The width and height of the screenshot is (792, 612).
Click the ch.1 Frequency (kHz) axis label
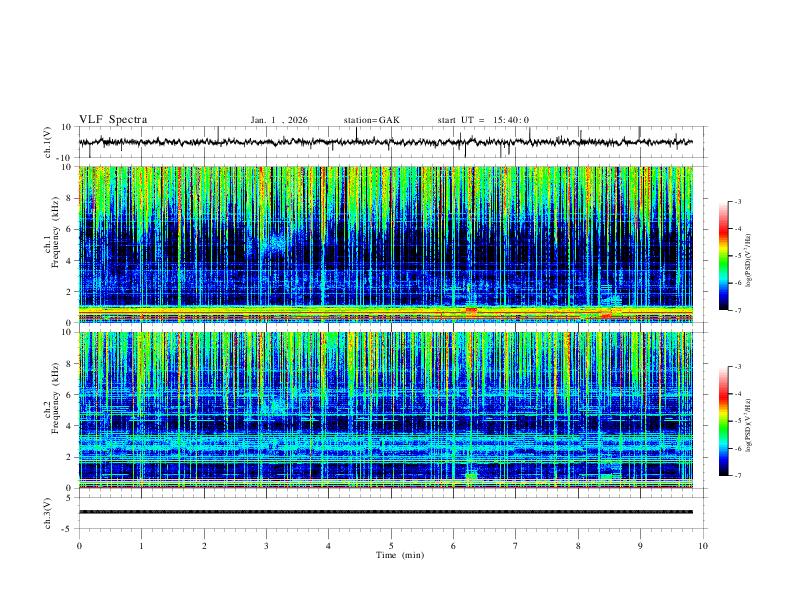[x=53, y=232]
